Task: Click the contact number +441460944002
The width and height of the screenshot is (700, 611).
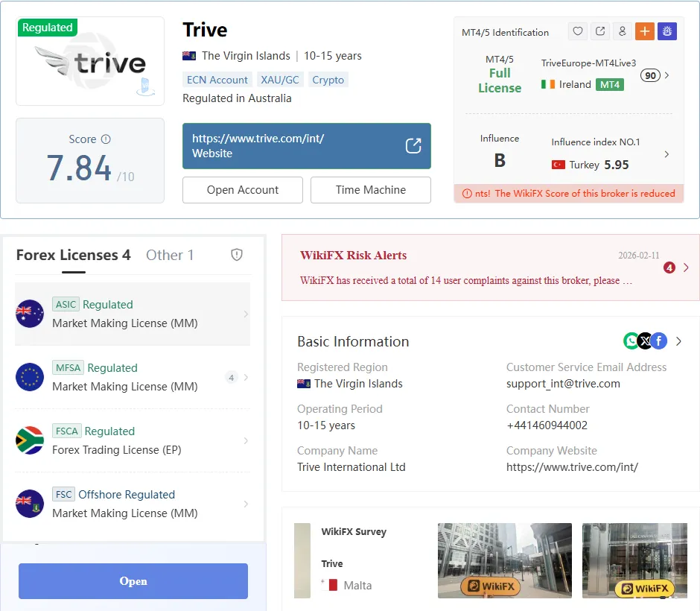Action: (547, 425)
